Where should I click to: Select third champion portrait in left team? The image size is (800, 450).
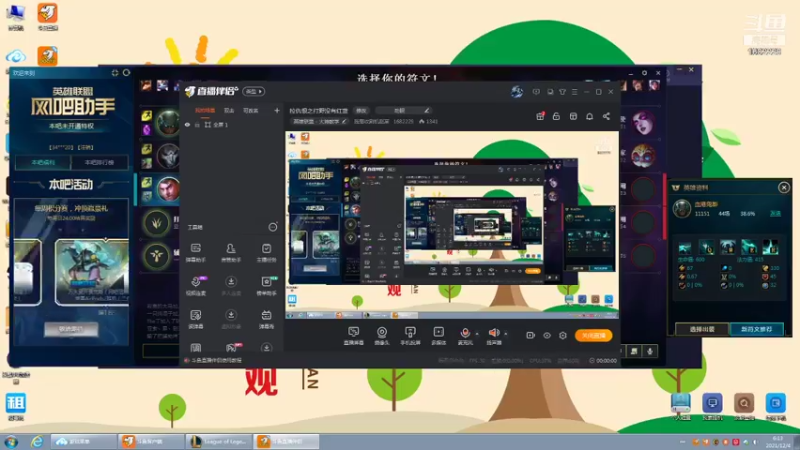[168, 189]
